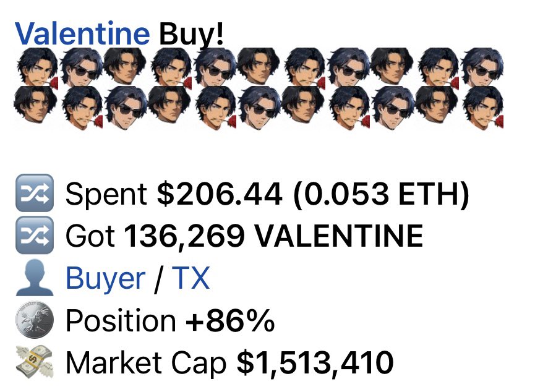Click the person silhouette icon beside Buyer
The width and height of the screenshot is (548, 392).
point(35,278)
